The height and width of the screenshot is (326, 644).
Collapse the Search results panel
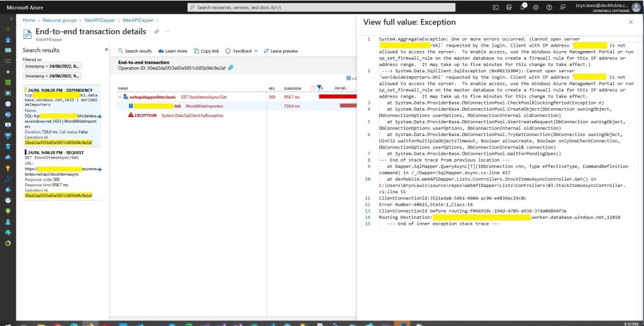pyautogui.click(x=106, y=50)
